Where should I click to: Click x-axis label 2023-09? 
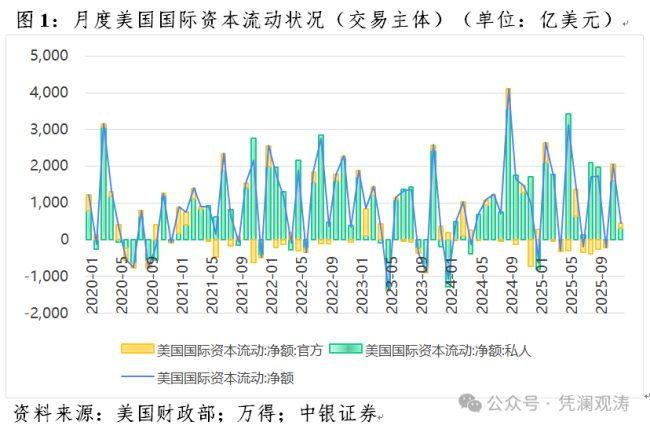[x=422, y=285]
